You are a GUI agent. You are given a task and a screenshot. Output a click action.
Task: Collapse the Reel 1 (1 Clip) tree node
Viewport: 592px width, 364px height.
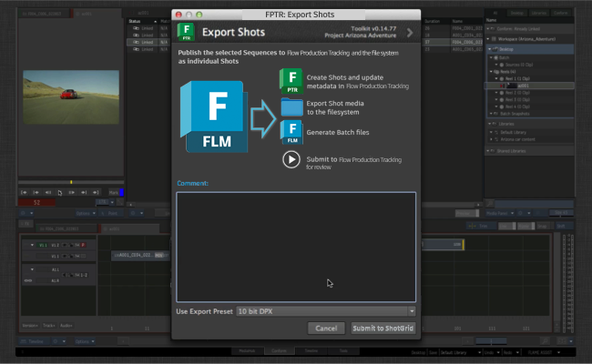tap(496, 78)
